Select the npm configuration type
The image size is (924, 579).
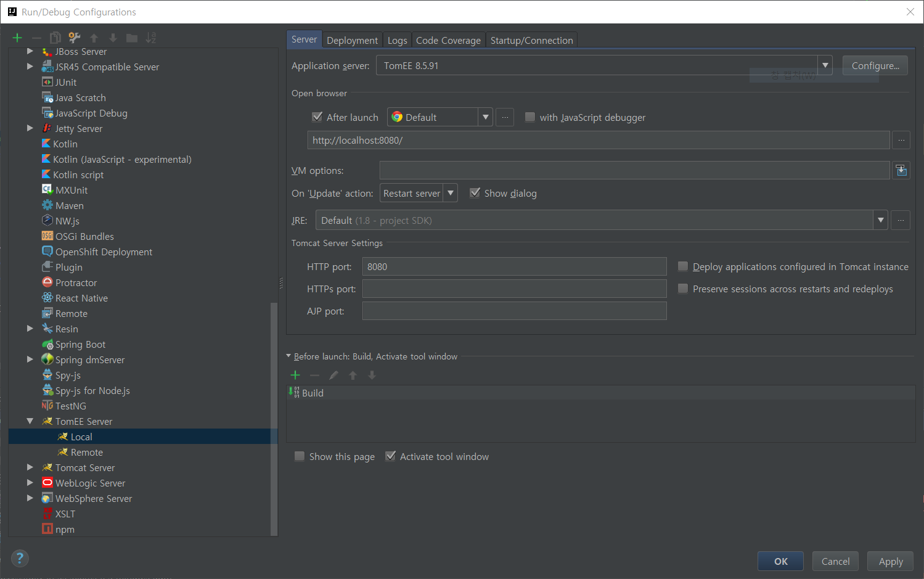[x=64, y=529]
